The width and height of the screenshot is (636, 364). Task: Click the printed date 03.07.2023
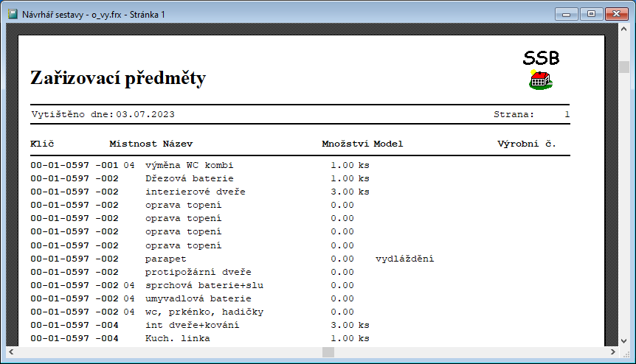(145, 114)
